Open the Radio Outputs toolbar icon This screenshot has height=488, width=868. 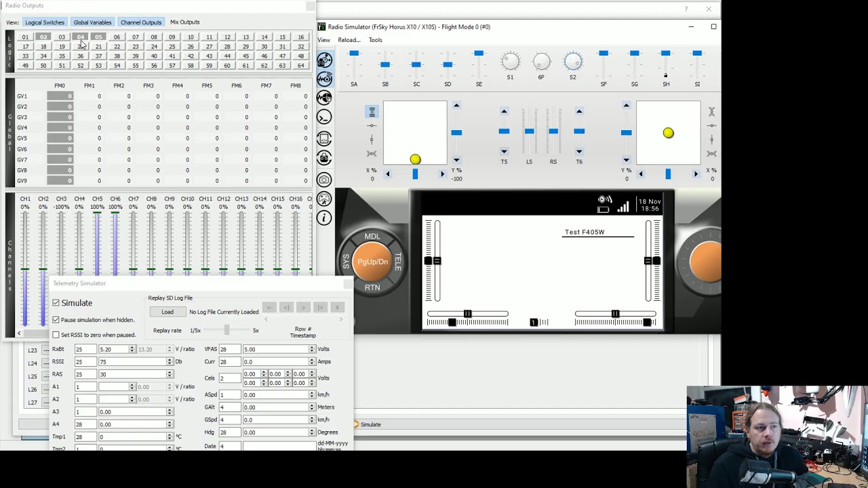324,60
